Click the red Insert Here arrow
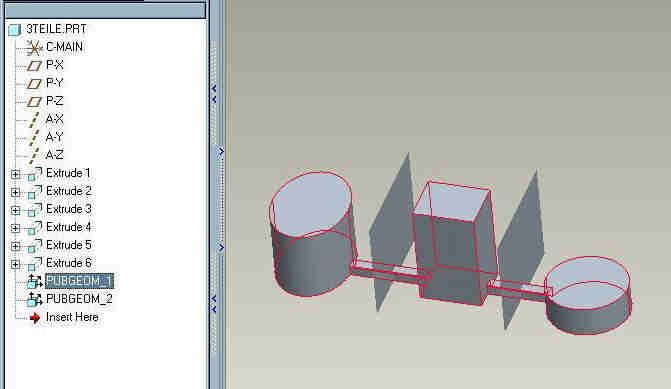671x389 pixels. pos(35,318)
